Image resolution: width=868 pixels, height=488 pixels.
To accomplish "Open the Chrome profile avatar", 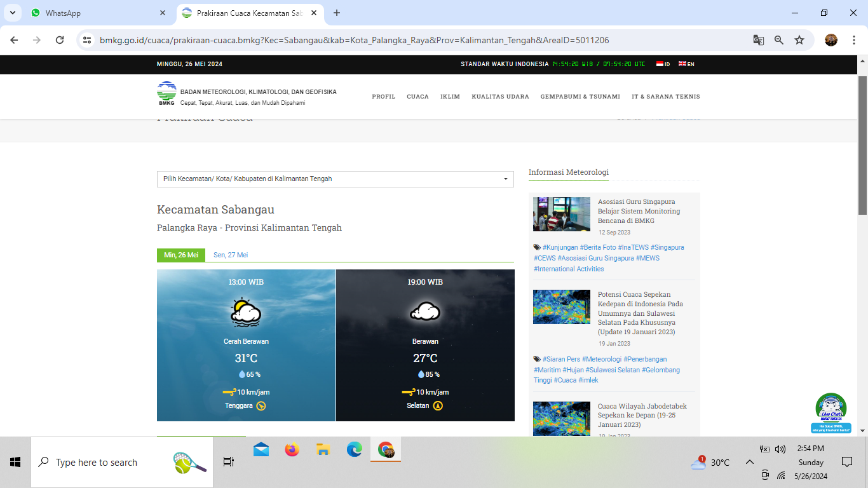I will [831, 40].
